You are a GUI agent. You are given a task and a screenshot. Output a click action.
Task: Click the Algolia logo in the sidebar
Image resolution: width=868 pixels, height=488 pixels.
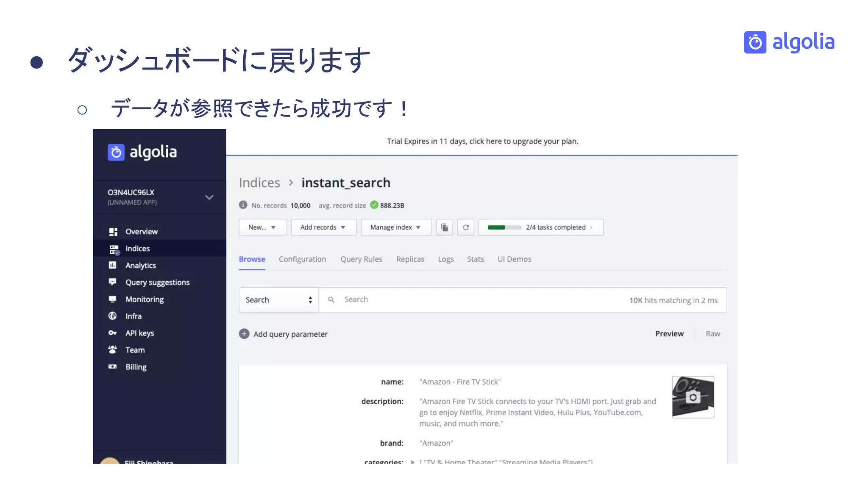[142, 152]
